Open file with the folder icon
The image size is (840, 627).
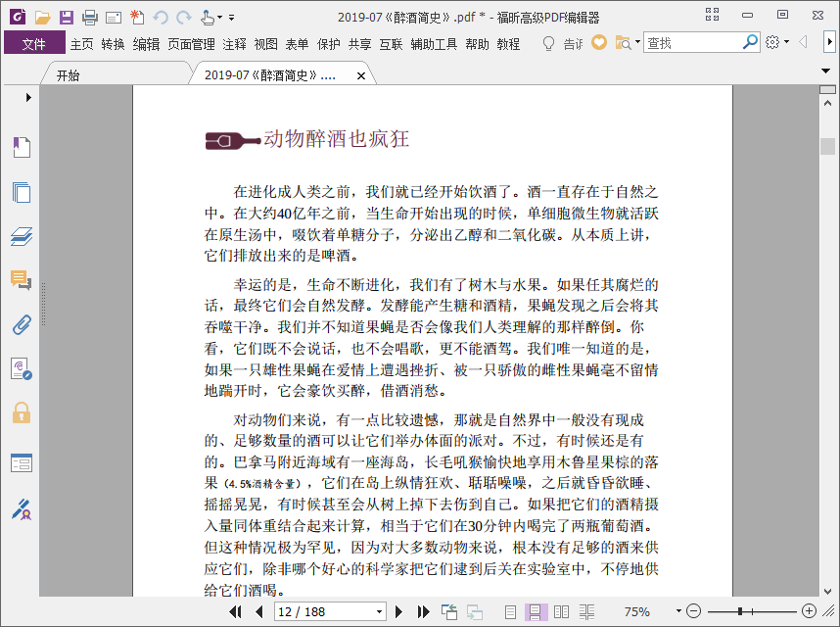42,18
